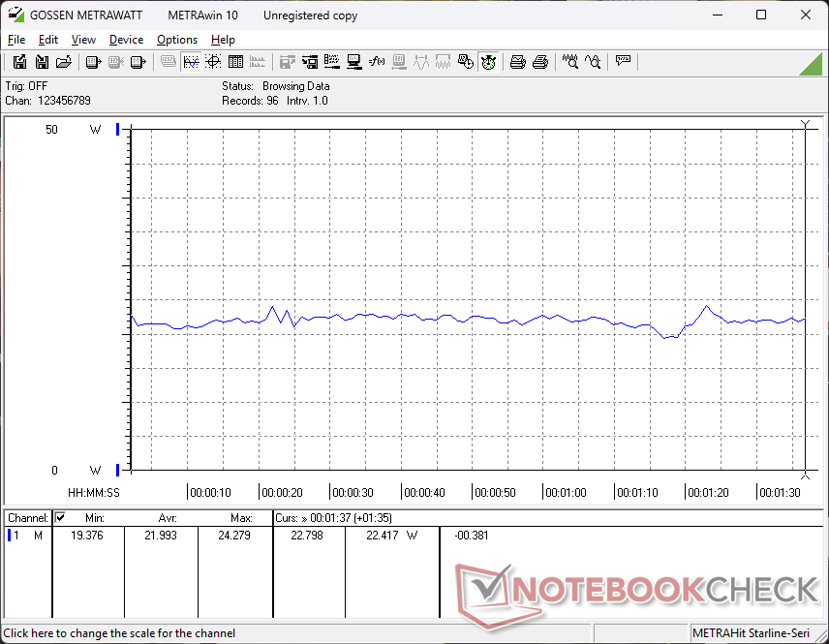This screenshot has width=829, height=644.
Task: Click the disk with incoming arrow icon
Action: point(42,62)
